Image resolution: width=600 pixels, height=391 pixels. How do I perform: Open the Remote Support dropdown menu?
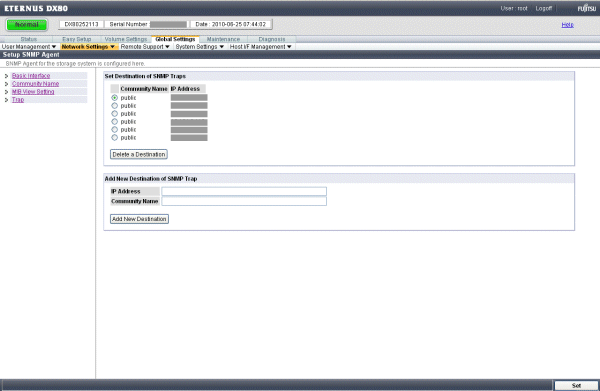pos(145,47)
